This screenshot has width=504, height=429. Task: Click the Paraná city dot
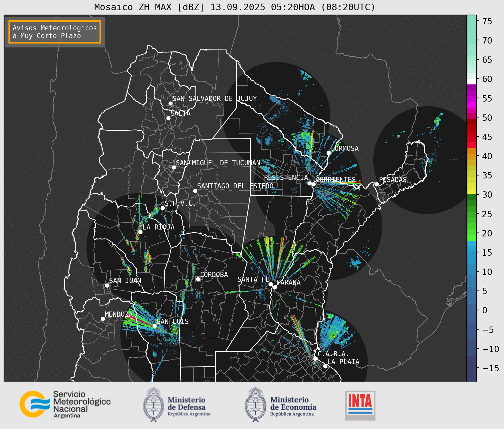pyautogui.click(x=275, y=287)
